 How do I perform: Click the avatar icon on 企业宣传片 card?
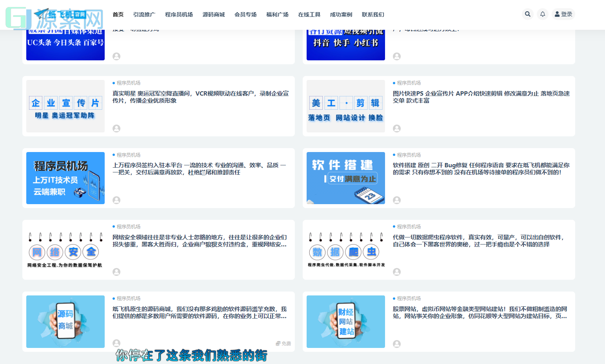pos(116,128)
